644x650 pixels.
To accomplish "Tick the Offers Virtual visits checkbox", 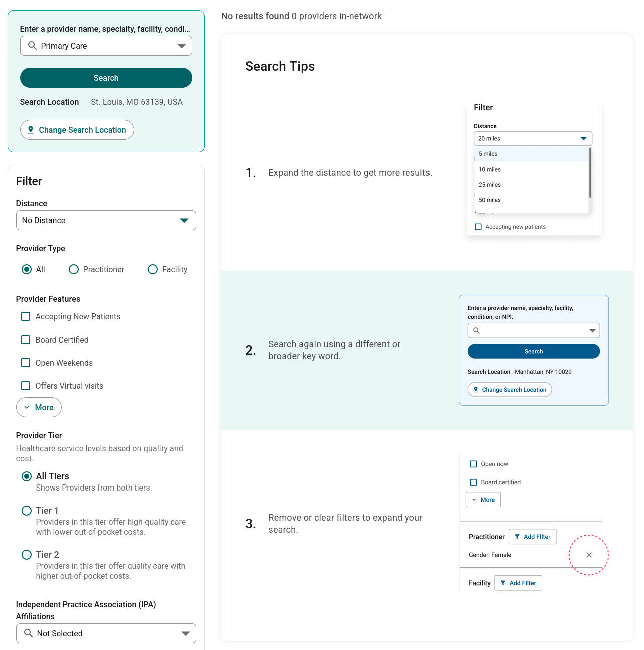I will coord(26,386).
